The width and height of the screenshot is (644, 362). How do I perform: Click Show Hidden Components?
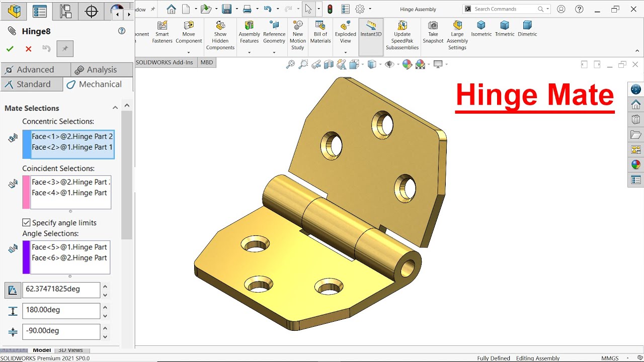(220, 35)
